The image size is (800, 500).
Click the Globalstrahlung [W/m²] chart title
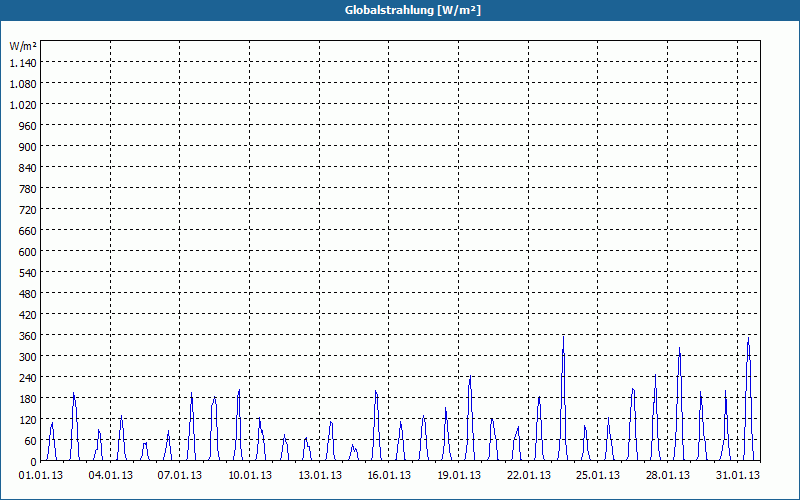click(x=413, y=10)
